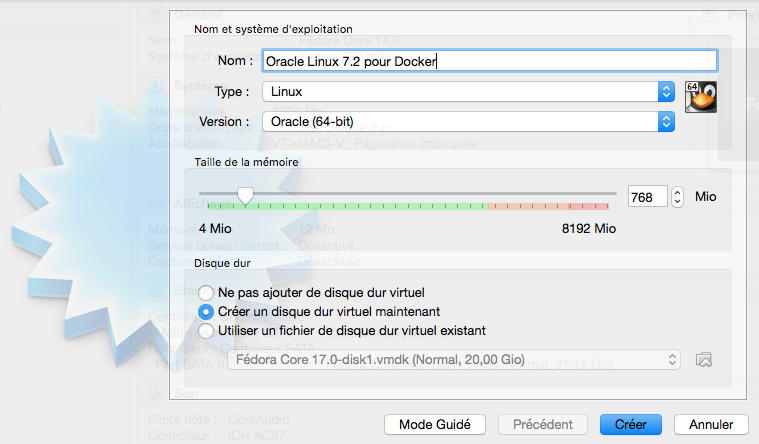Increase memory with the stepper up arrow
759x444 pixels.
pyautogui.click(x=678, y=192)
